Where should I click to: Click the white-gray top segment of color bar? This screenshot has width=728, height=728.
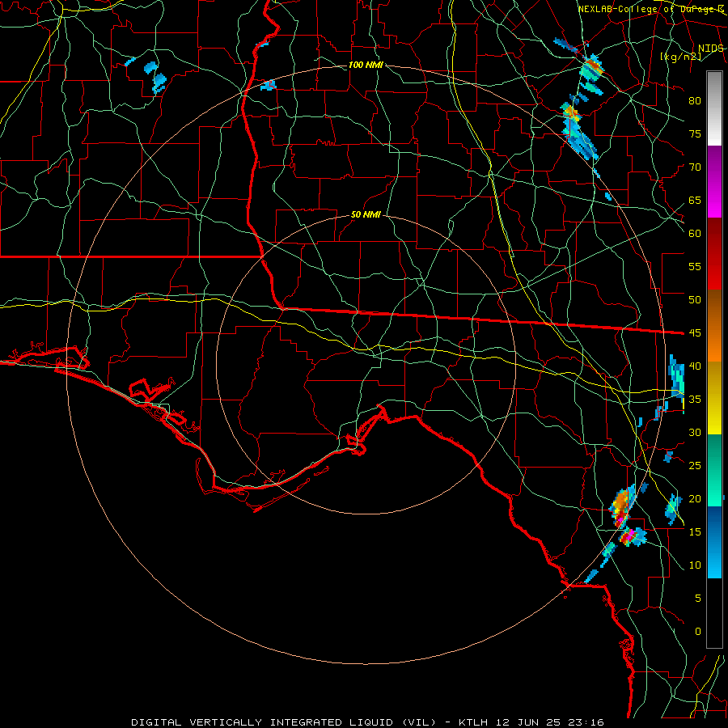(x=714, y=109)
